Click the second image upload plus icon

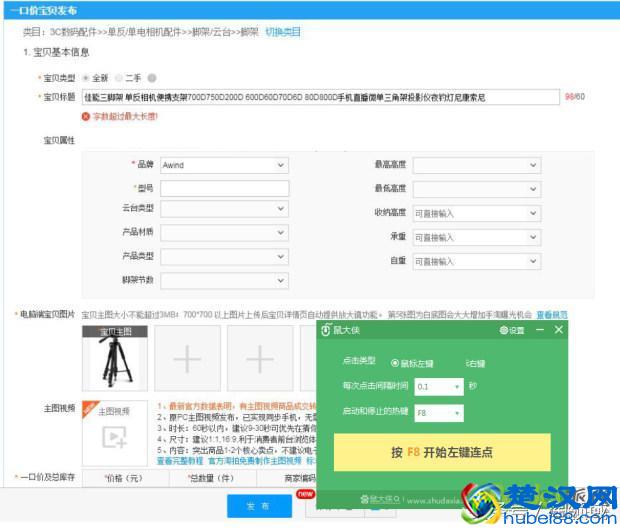pos(187,359)
